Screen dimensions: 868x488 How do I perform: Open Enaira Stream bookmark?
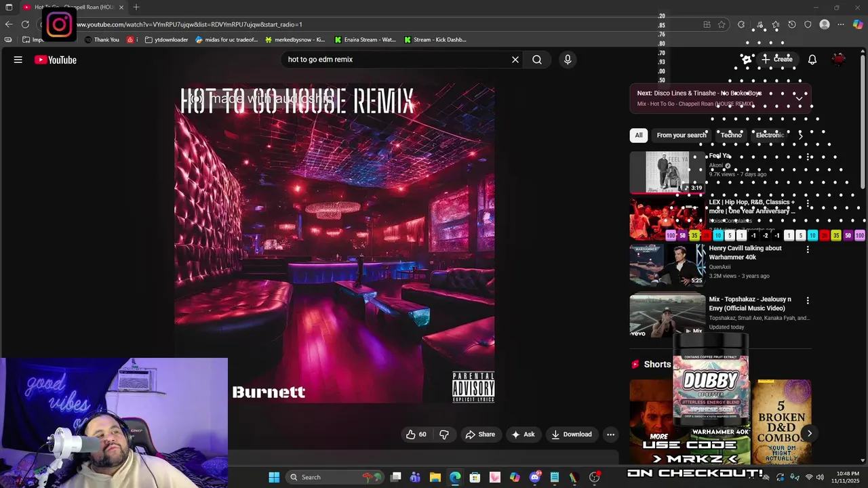pyautogui.click(x=365, y=39)
